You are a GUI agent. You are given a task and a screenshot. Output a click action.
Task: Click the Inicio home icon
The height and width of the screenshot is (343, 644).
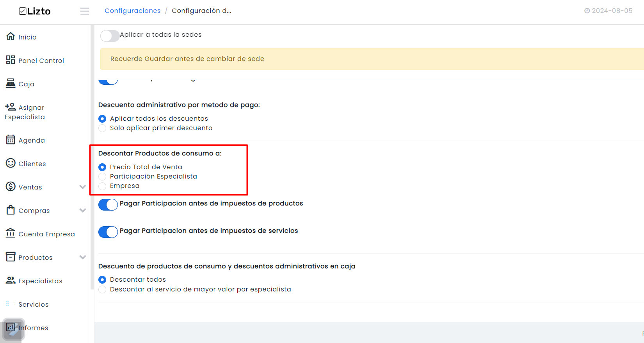click(x=11, y=36)
